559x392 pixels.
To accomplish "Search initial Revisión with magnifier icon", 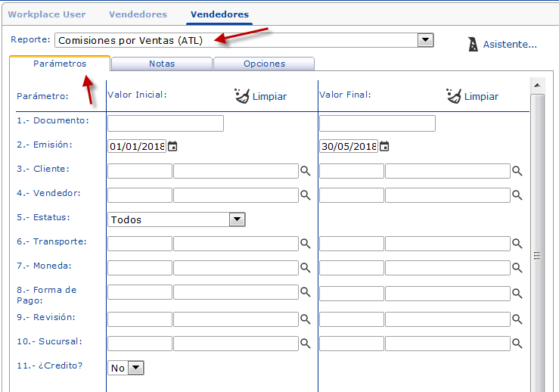I will point(305,319).
